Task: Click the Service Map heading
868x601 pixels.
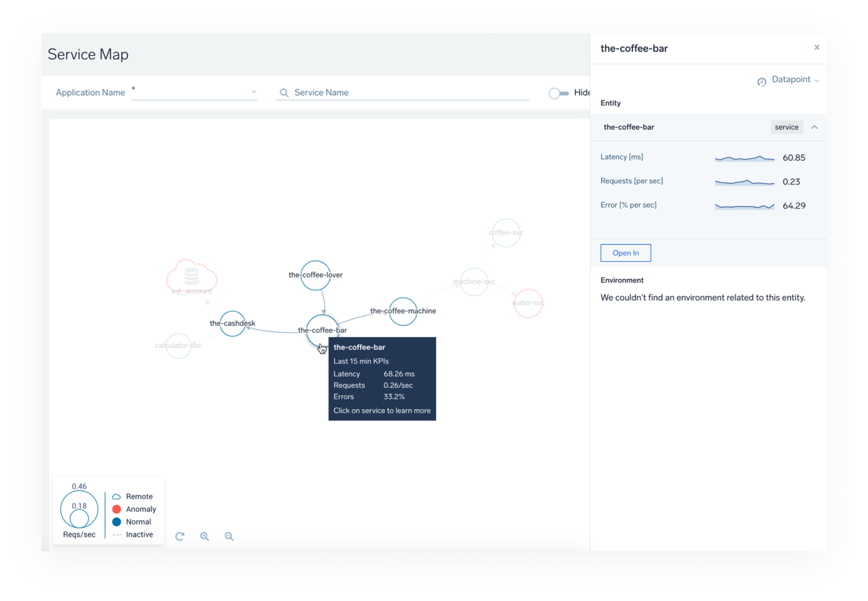Action: (88, 54)
